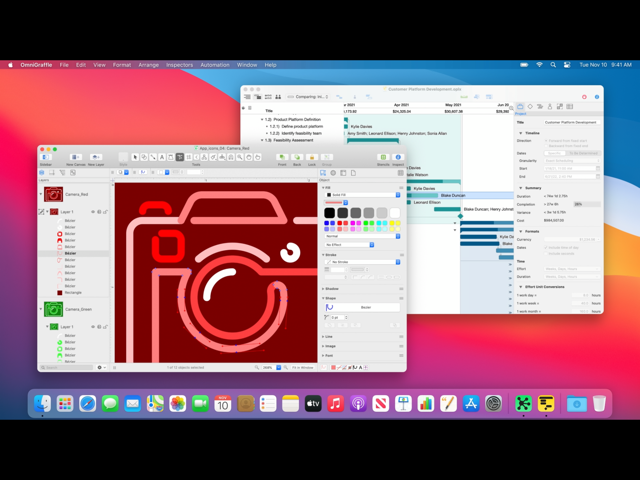Collapse Timeline section in OmniPlan inspector
Viewport: 640px width, 480px height.
521,133
